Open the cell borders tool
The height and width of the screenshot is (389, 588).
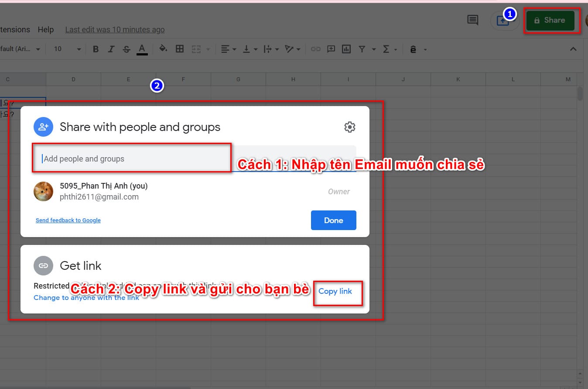pyautogui.click(x=180, y=49)
